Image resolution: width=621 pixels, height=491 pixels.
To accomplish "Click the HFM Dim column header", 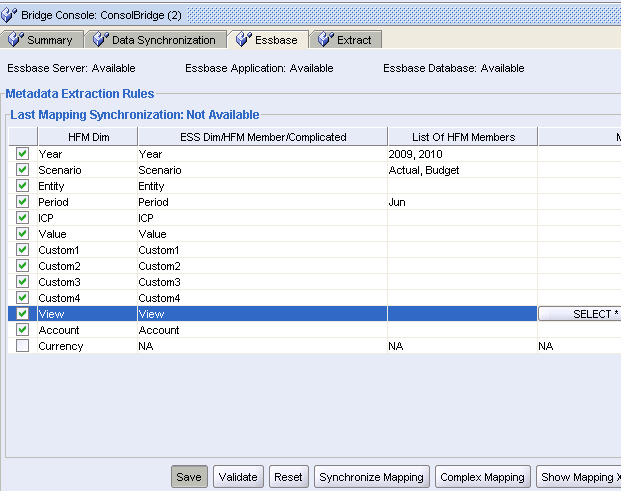I will tap(88, 136).
